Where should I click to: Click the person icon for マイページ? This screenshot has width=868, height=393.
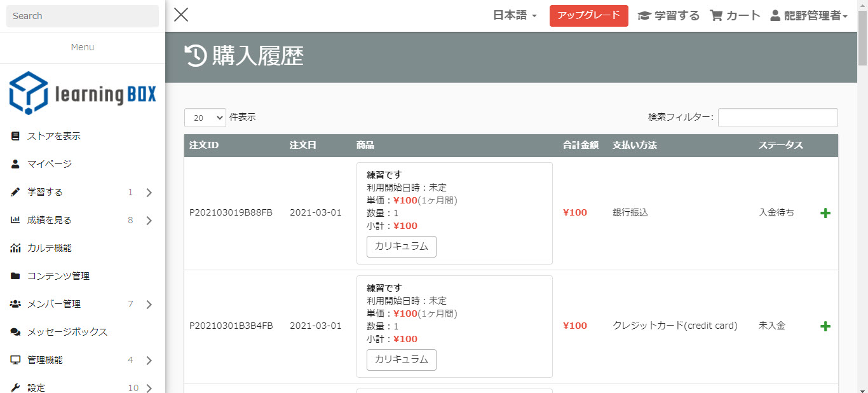click(x=16, y=164)
